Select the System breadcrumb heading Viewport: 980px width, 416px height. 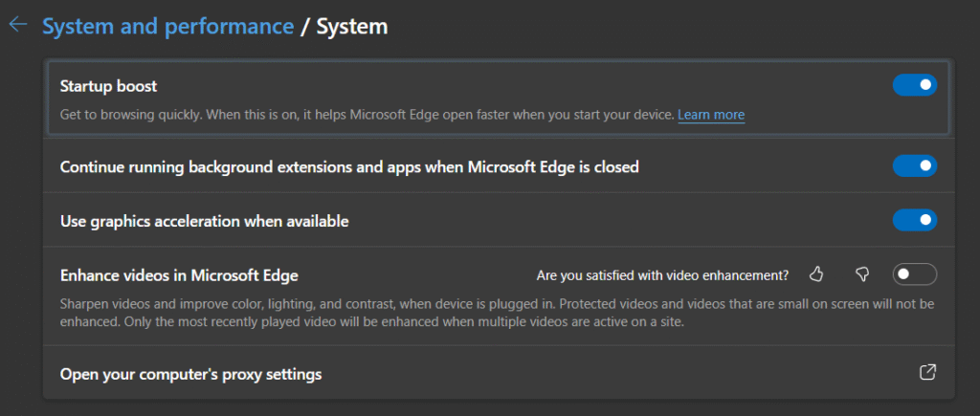click(352, 26)
